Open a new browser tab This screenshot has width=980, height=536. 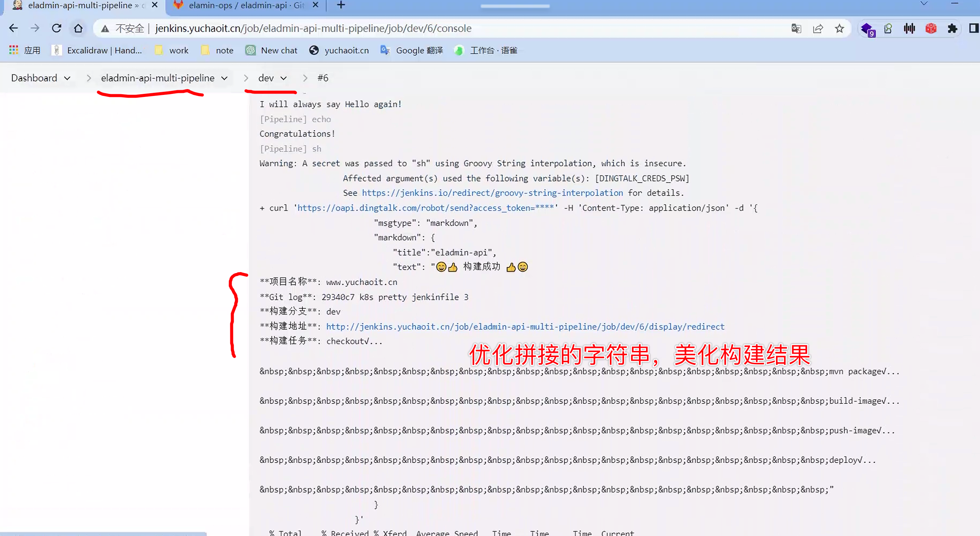point(341,5)
